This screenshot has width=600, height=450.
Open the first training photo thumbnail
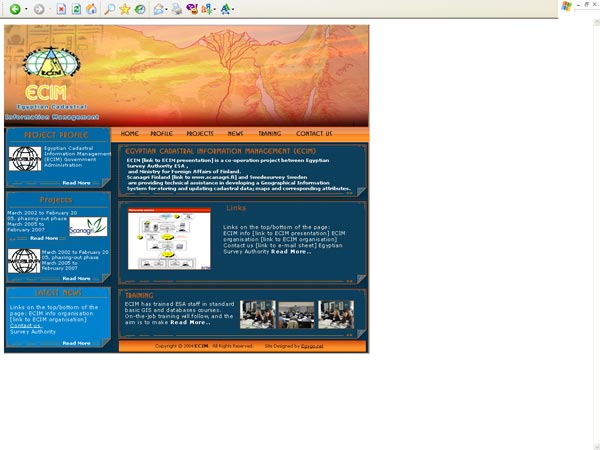coord(258,315)
